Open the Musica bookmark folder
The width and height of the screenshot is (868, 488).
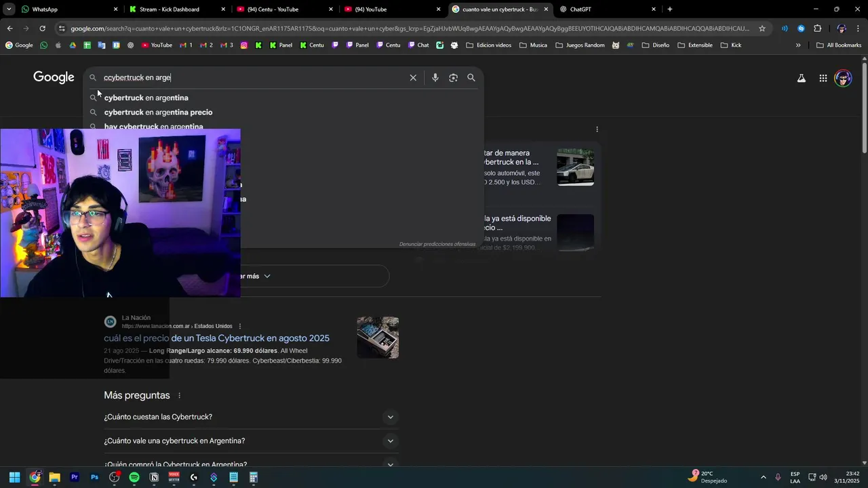tap(533, 45)
